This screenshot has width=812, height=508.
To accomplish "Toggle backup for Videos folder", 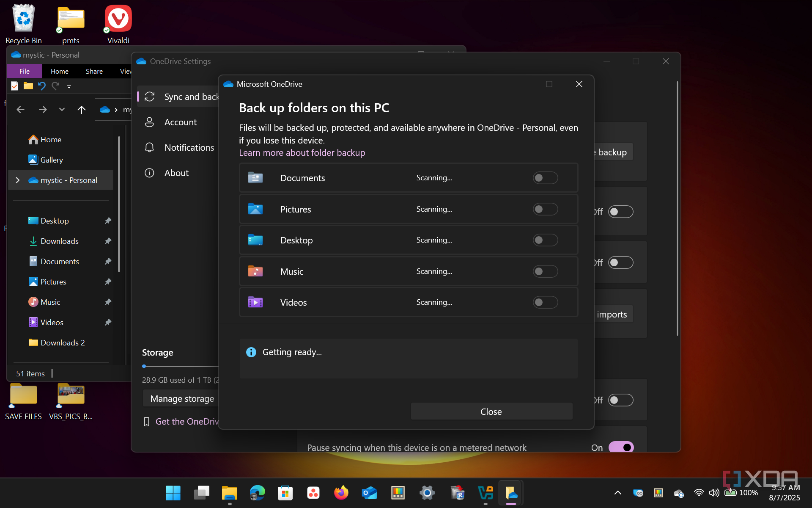I will [545, 302].
